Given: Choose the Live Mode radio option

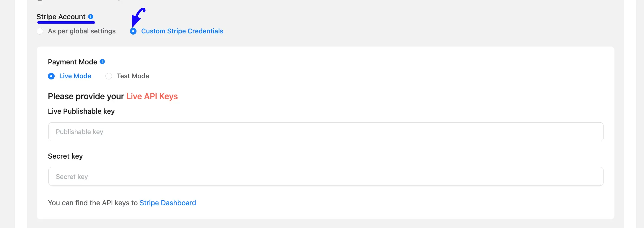Looking at the screenshot, I should tap(51, 76).
